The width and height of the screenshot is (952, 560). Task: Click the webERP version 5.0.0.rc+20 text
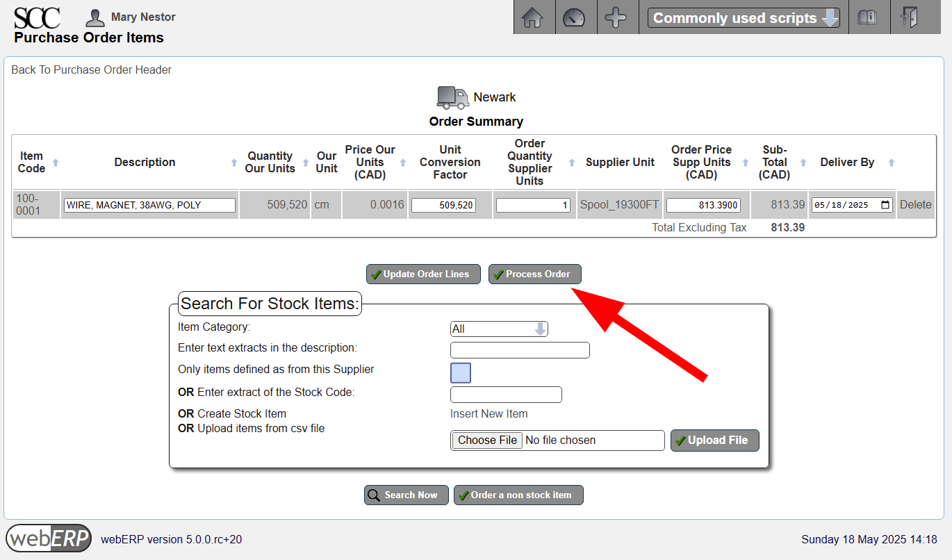[x=172, y=539]
